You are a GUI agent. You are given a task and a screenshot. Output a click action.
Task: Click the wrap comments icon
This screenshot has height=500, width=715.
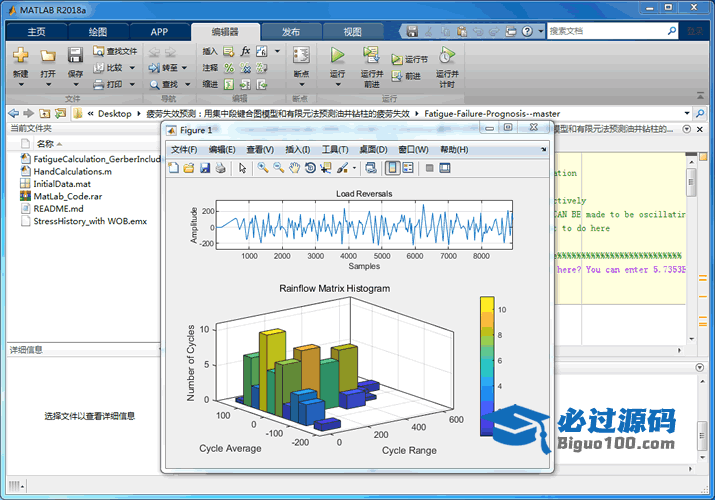coord(262,68)
